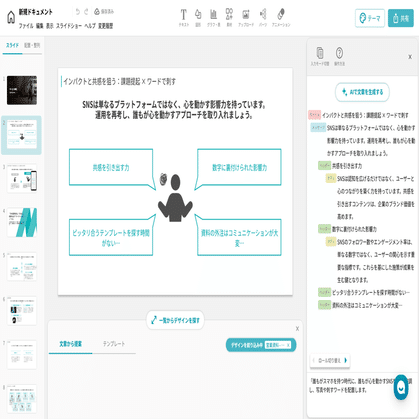419x419 pixels.
Task: Click the 共有 share button
Action: point(401,18)
